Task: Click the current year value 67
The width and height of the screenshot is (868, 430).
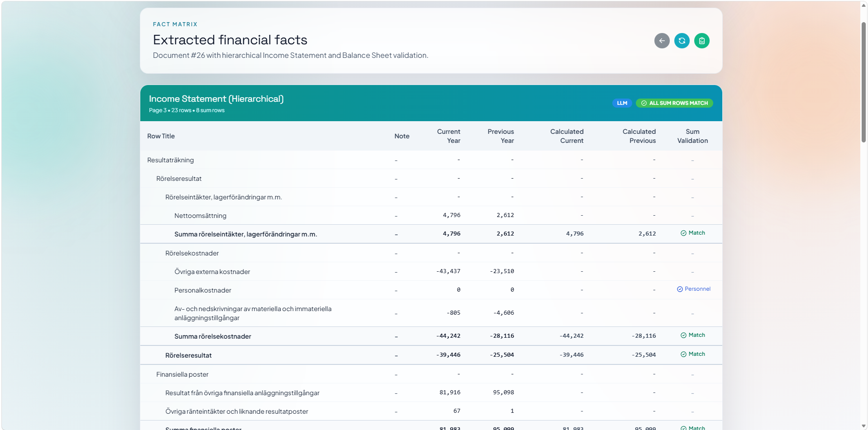Action: coord(457,411)
